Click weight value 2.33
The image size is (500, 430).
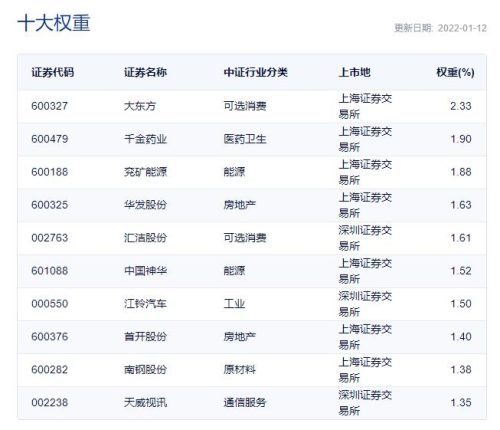click(461, 106)
